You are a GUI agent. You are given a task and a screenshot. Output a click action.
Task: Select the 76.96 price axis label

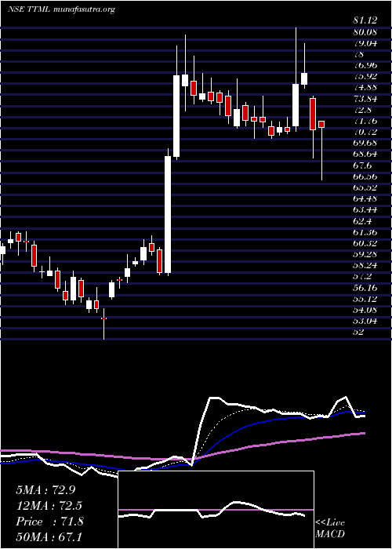click(365, 65)
